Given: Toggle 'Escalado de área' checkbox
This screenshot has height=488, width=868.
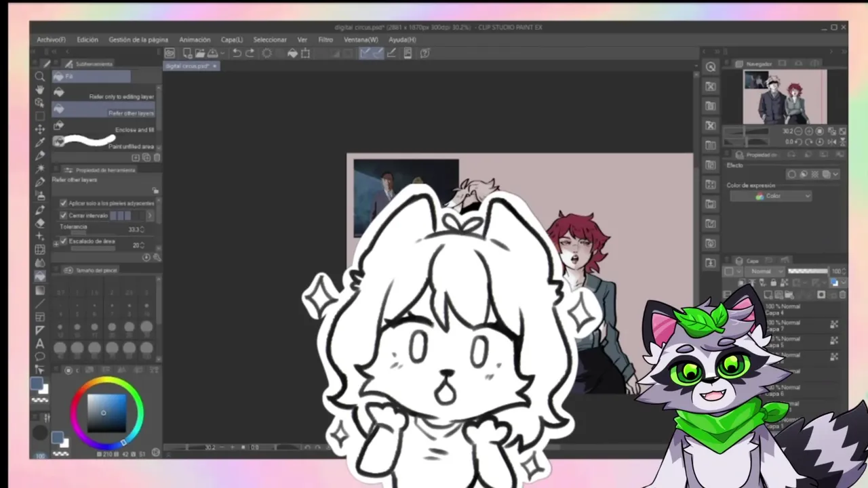Looking at the screenshot, I should click(64, 241).
